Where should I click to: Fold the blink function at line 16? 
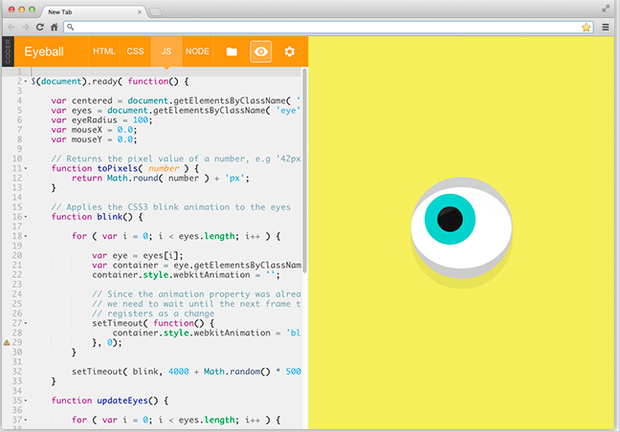pos(26,217)
